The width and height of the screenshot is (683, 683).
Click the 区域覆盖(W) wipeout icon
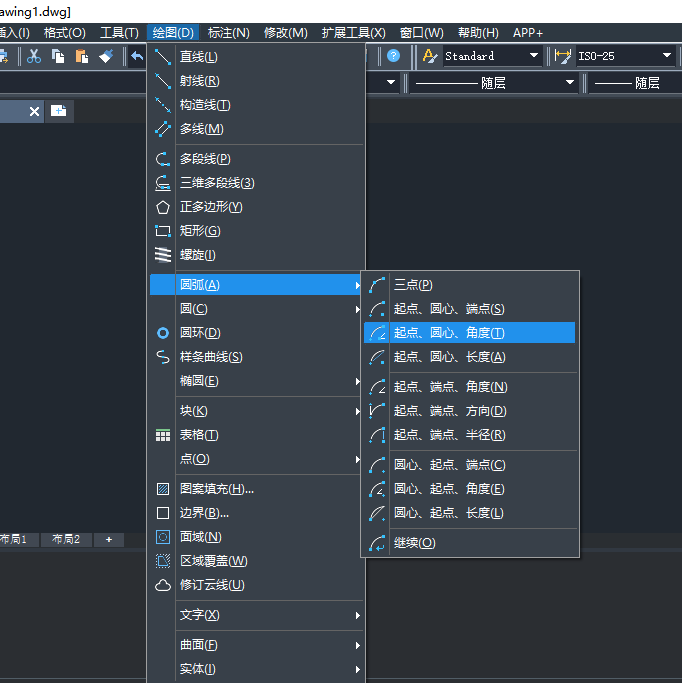click(163, 561)
